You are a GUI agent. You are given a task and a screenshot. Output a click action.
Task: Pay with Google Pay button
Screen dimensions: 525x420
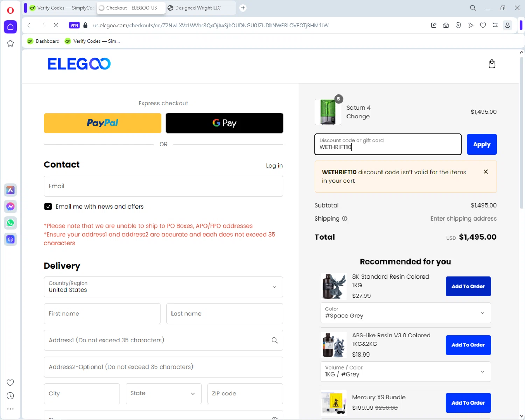pos(224,123)
